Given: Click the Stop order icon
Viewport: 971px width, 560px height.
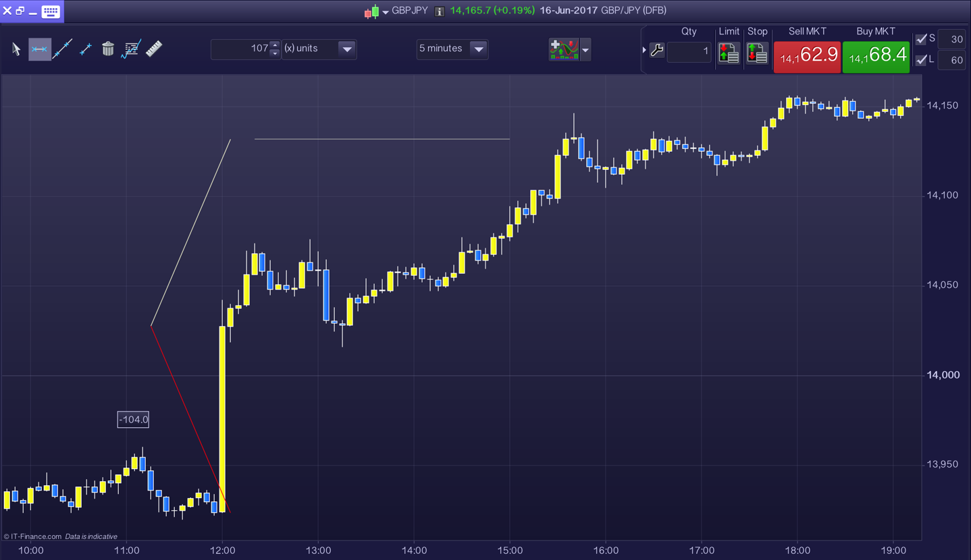Looking at the screenshot, I should [757, 53].
